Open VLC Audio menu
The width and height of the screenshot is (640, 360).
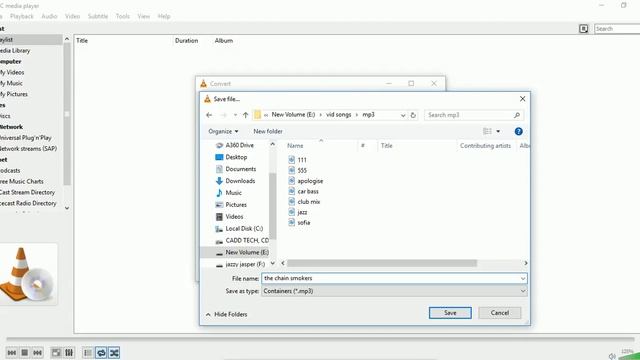point(49,16)
